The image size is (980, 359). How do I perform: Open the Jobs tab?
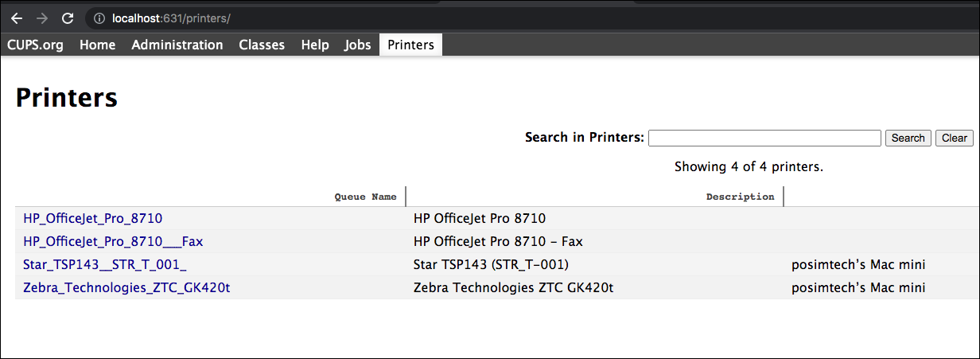[x=358, y=45]
